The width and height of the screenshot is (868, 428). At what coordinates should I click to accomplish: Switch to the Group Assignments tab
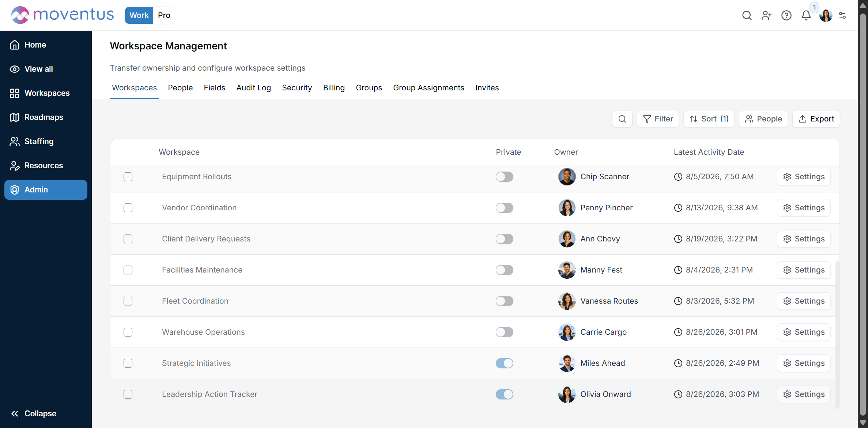(x=429, y=88)
